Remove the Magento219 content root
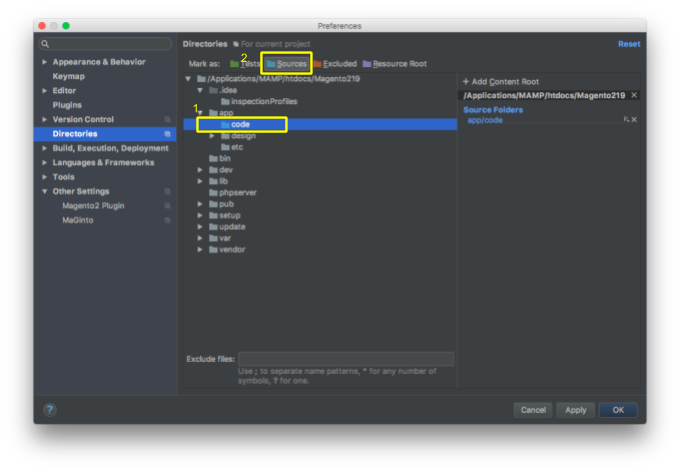The image size is (680, 472). 634,95
